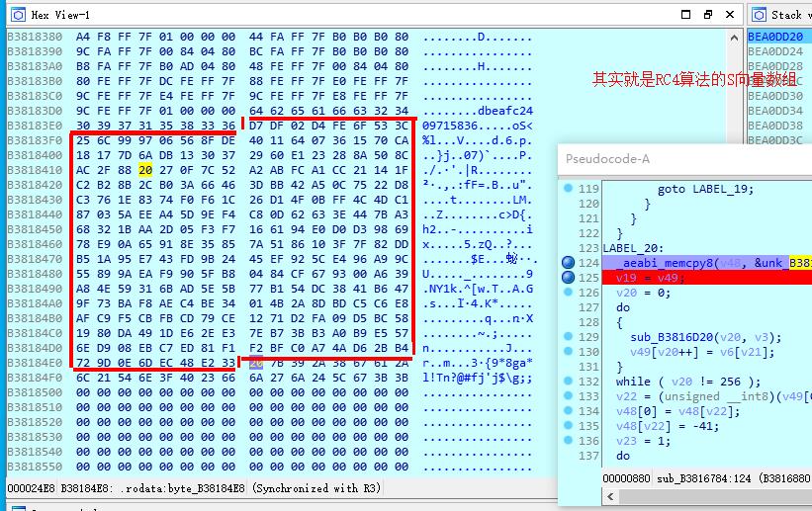
Task: Click the yellow highlighted byte 20 in row B3818410
Action: pyautogui.click(x=145, y=170)
